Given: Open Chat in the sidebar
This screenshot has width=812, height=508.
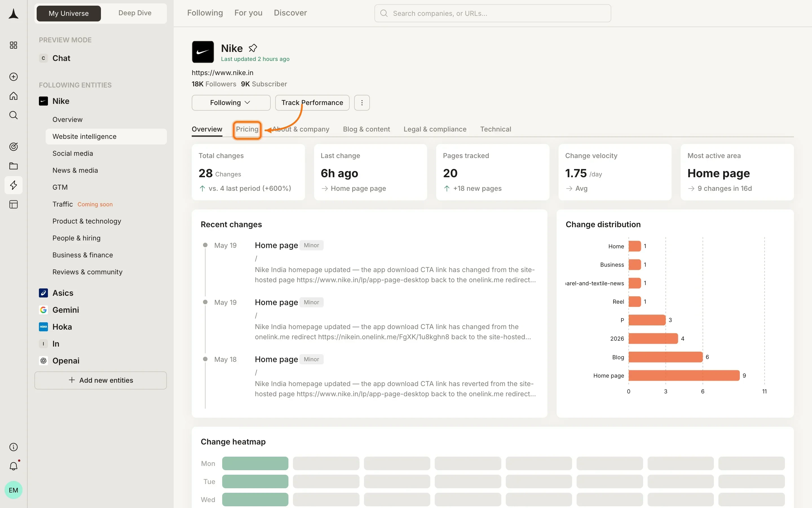Looking at the screenshot, I should (x=61, y=58).
